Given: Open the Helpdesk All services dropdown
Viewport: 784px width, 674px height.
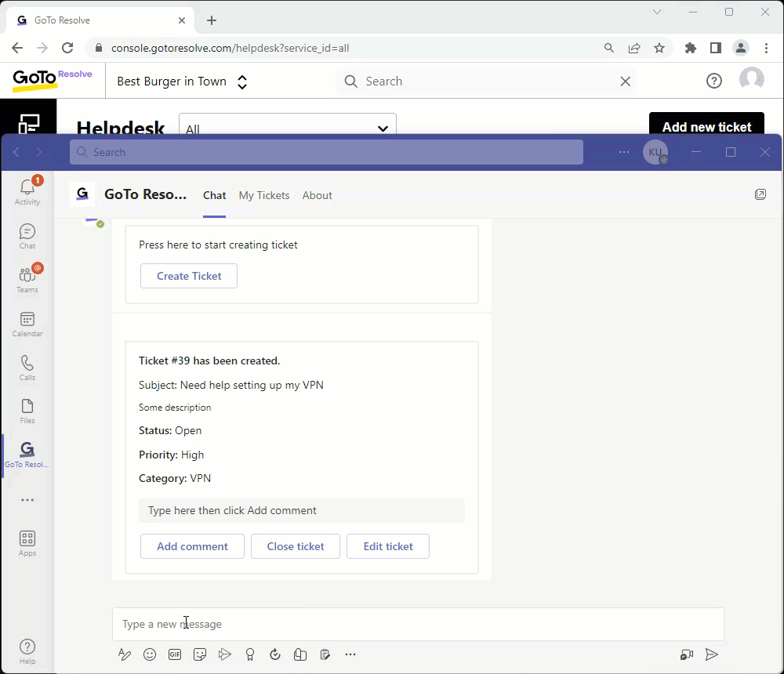Looking at the screenshot, I should point(288,124).
